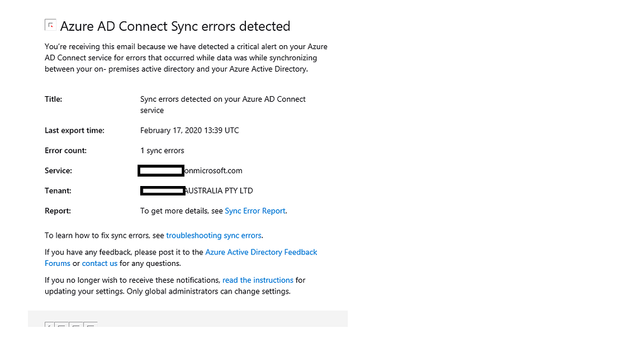Click the redacted box in the Service row
This screenshot has height=362, width=644.
[x=161, y=170]
